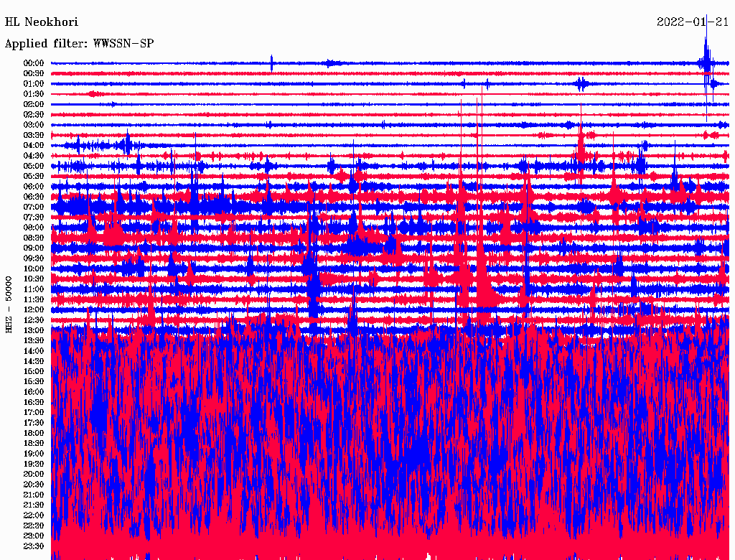Select the 23:00 time row label
Viewport: 735px width, 560px height.
click(33, 536)
